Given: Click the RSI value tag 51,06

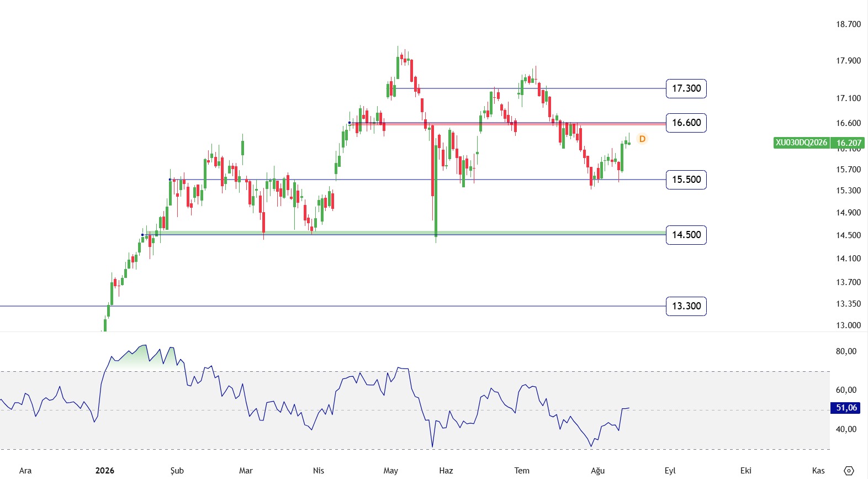Looking at the screenshot, I should coord(846,408).
